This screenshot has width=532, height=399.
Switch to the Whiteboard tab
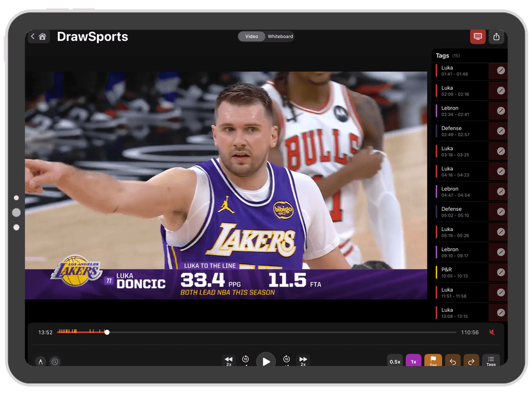279,36
